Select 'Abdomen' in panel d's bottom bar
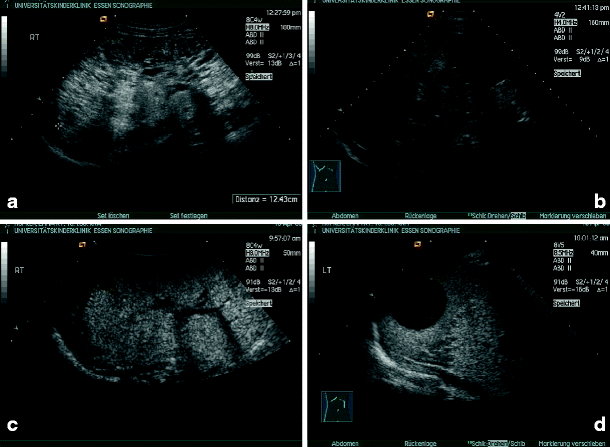 (x=345, y=443)
